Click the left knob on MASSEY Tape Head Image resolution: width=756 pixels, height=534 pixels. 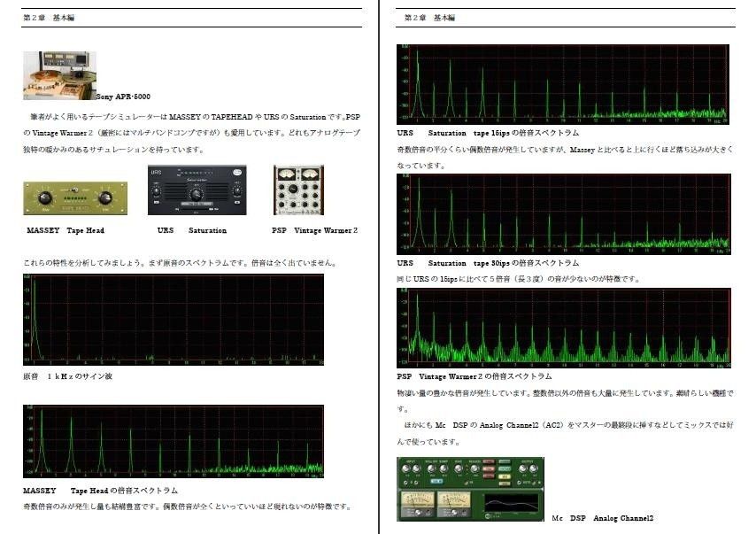45,197
